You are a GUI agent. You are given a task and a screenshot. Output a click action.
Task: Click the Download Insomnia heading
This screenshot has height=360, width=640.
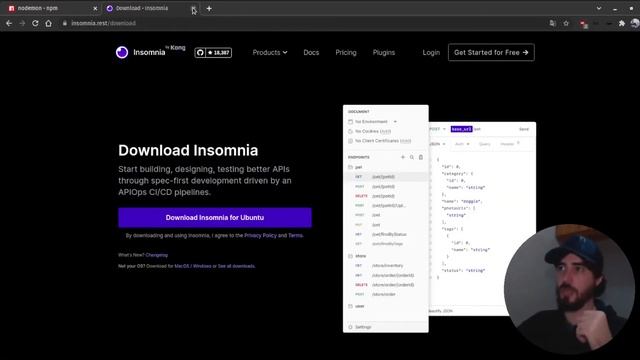pyautogui.click(x=188, y=150)
